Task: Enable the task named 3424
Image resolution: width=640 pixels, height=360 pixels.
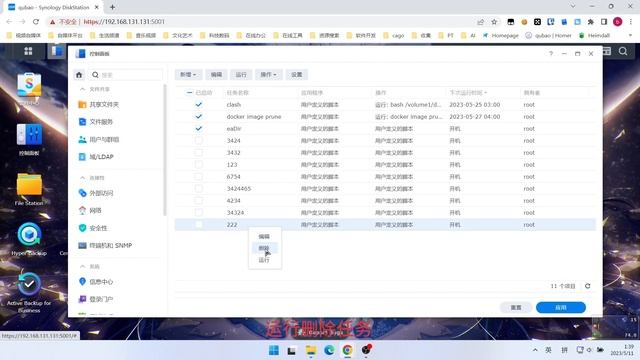Action: coord(199,141)
